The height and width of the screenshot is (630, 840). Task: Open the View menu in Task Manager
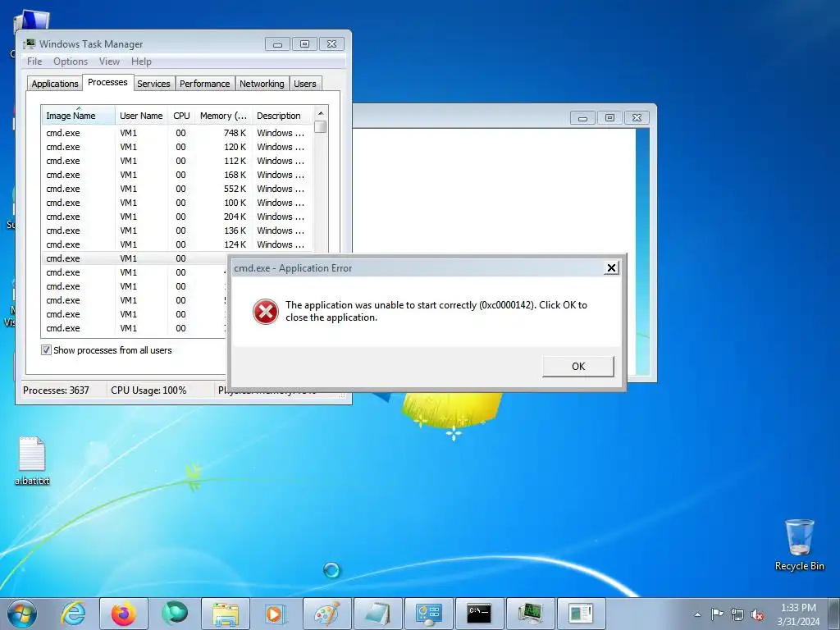(x=109, y=61)
